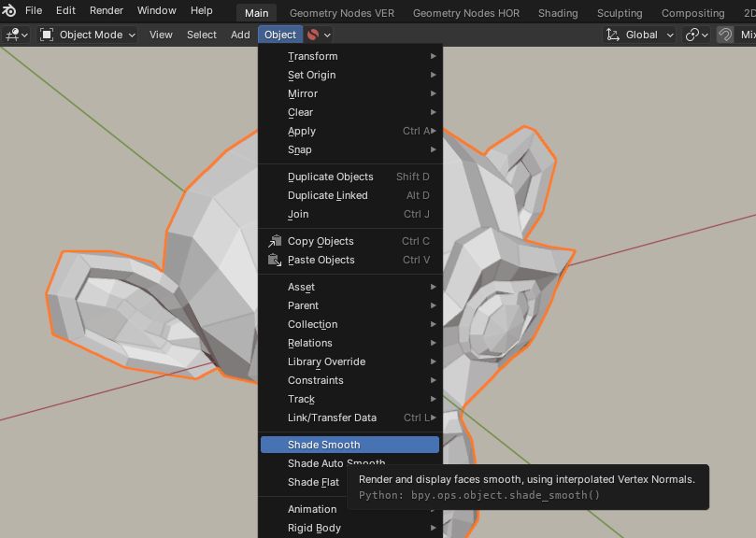Select the Relations submenu entry

(x=350, y=343)
